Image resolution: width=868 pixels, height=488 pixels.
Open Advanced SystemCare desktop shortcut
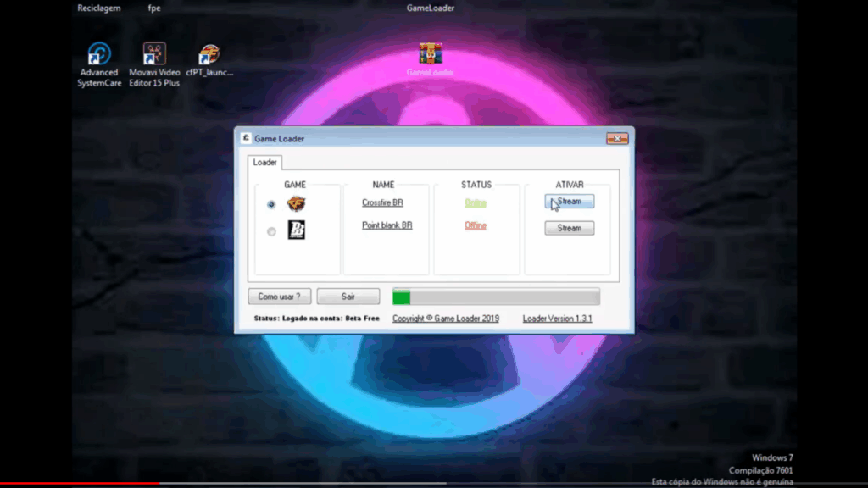[99, 55]
